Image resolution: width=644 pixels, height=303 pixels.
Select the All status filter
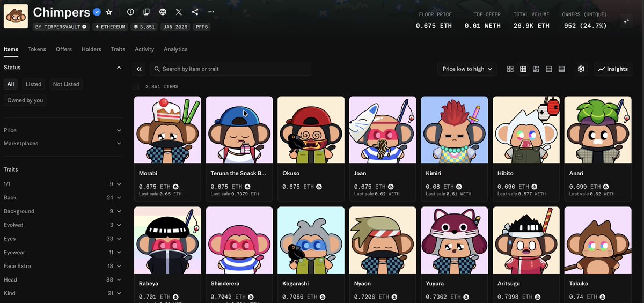pos(11,84)
